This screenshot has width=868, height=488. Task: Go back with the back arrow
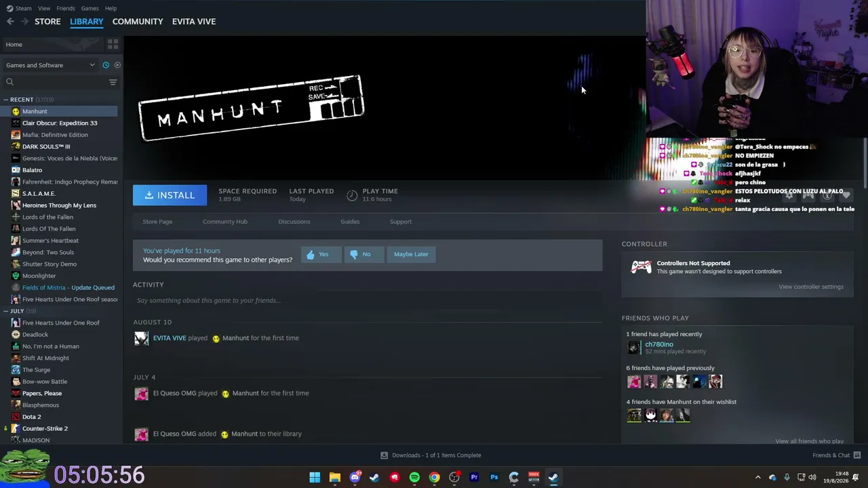click(10, 22)
